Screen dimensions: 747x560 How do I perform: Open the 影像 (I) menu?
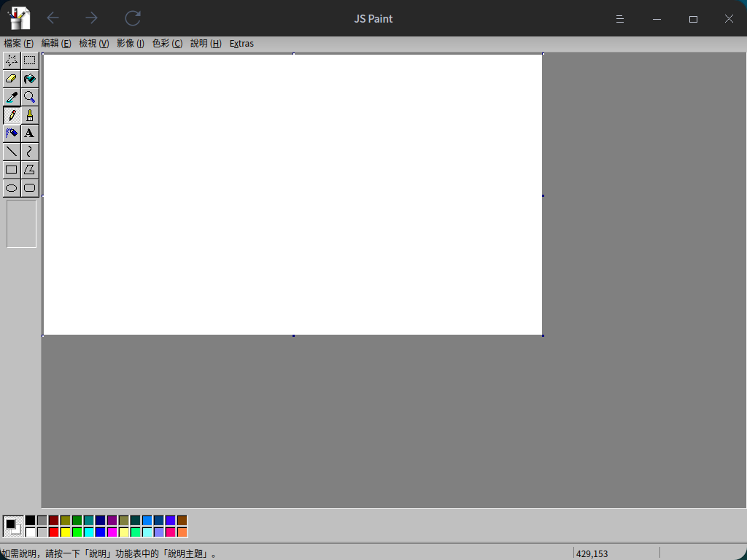pyautogui.click(x=131, y=44)
